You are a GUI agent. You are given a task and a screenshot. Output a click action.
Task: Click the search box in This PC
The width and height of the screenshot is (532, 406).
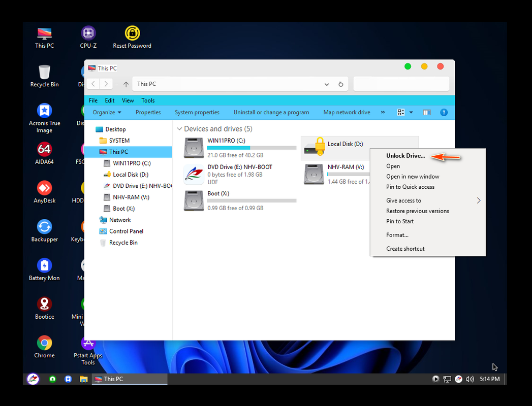point(401,84)
